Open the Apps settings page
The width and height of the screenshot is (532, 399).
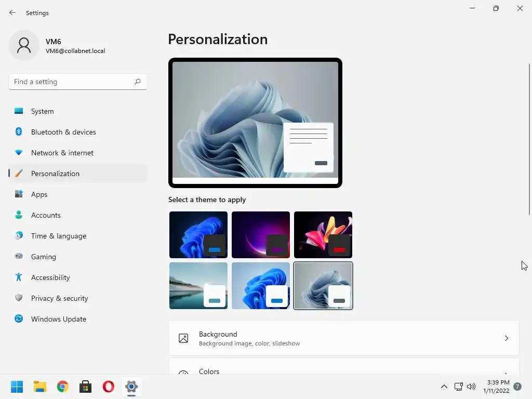coord(78,194)
